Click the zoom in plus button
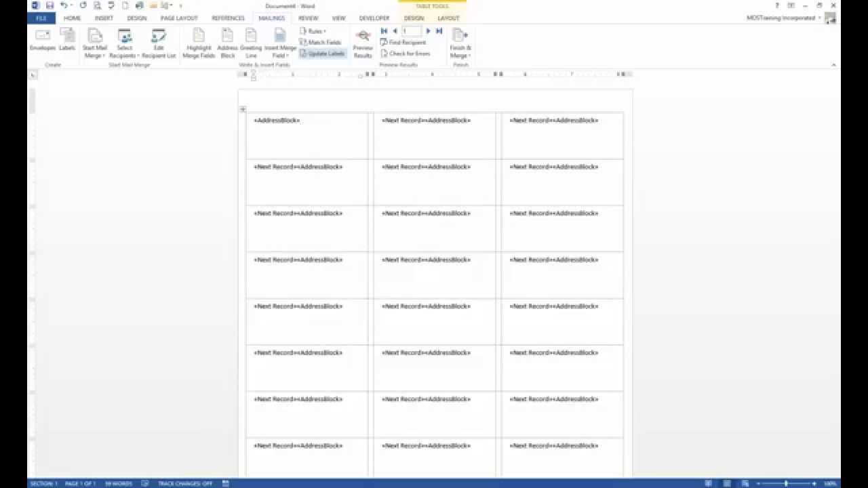Screen dimensions: 868x488 814,483
